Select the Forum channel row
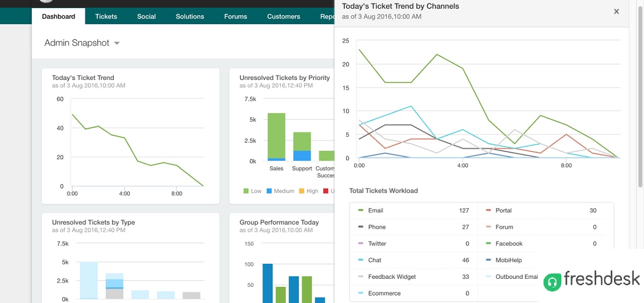Viewport: 644px width, 303px height. [x=545, y=227]
